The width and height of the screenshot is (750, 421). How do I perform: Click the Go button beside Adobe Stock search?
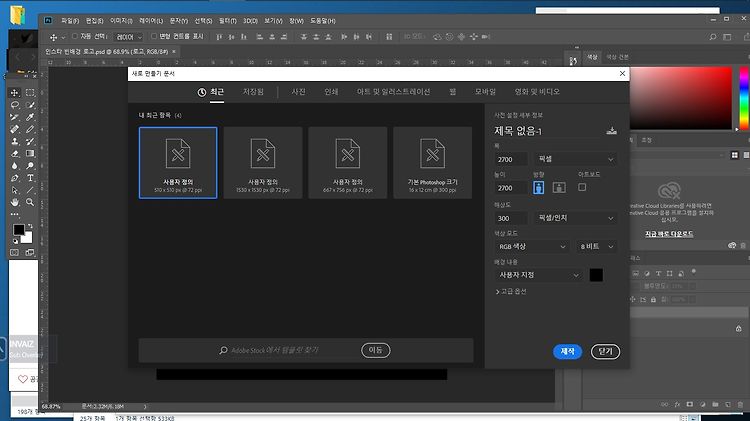point(375,350)
